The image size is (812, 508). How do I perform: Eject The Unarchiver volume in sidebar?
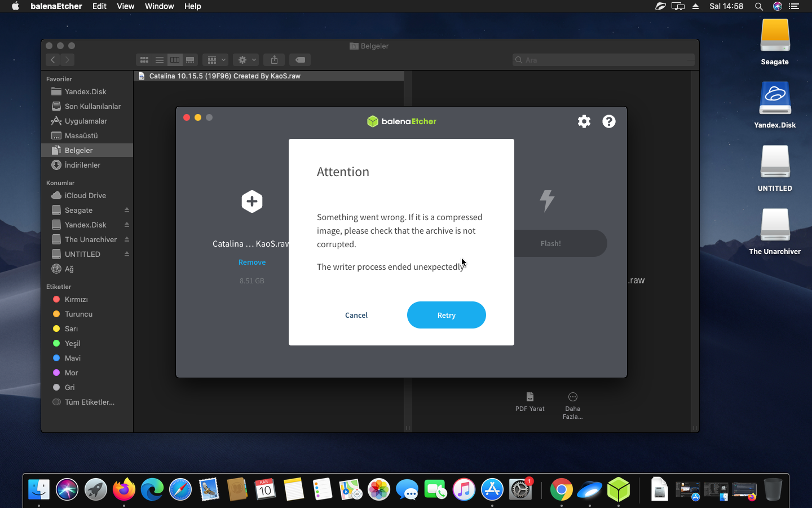tap(127, 239)
